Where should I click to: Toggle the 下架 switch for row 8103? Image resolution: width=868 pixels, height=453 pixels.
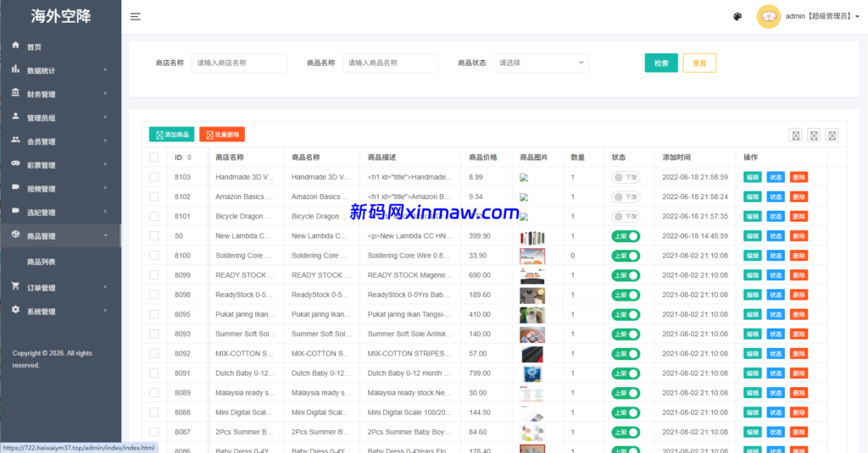pos(626,178)
